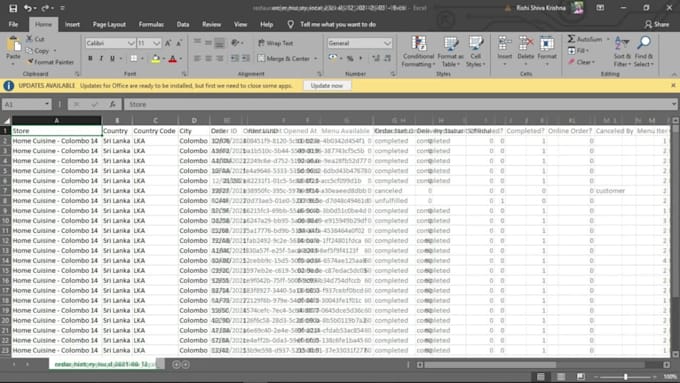Decrease decimal places
Screen dimensions: 680x383
point(387,59)
